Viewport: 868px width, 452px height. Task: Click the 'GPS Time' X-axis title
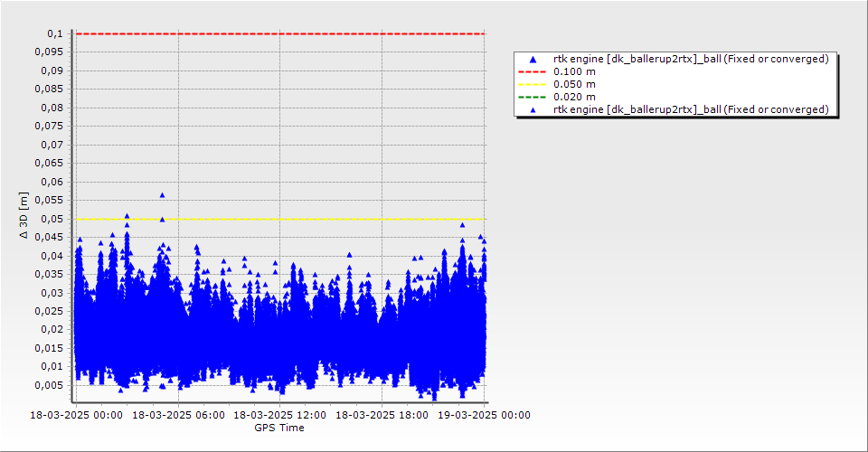(x=279, y=428)
